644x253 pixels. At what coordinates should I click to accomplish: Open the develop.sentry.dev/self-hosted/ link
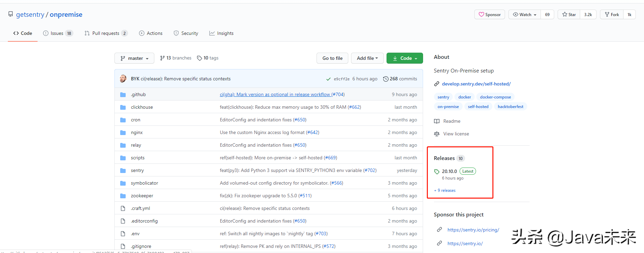(x=476, y=84)
